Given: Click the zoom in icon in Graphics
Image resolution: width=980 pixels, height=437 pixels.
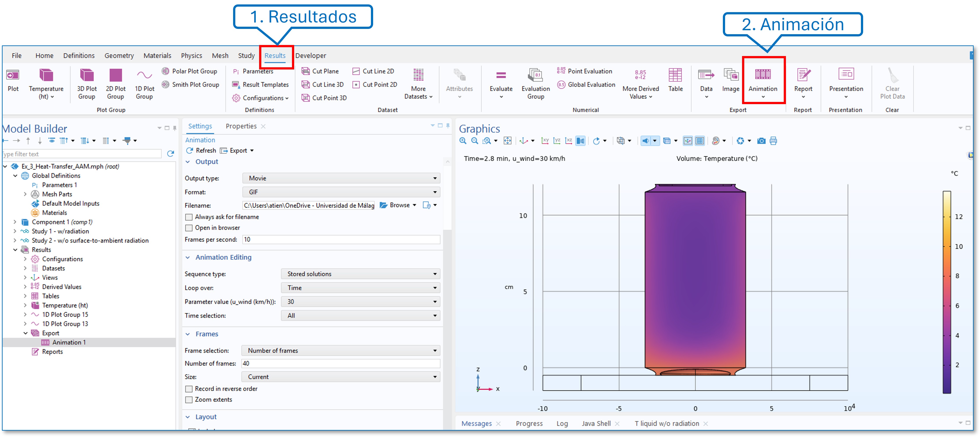Looking at the screenshot, I should (463, 141).
